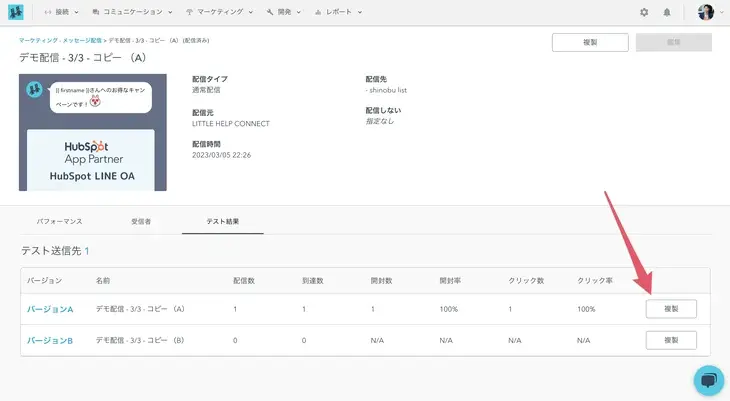The height and width of the screenshot is (401, 730).
Task: Switch to the 受信者 tab
Action: [x=141, y=220]
